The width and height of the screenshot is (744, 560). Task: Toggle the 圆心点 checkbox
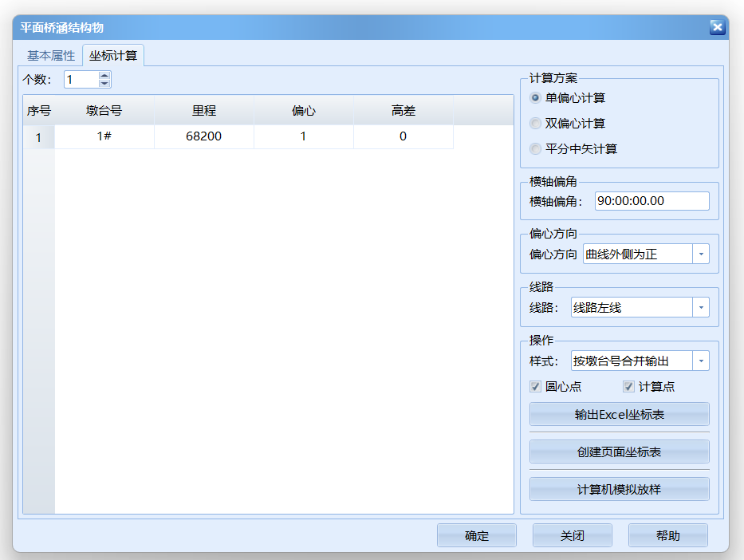(536, 387)
